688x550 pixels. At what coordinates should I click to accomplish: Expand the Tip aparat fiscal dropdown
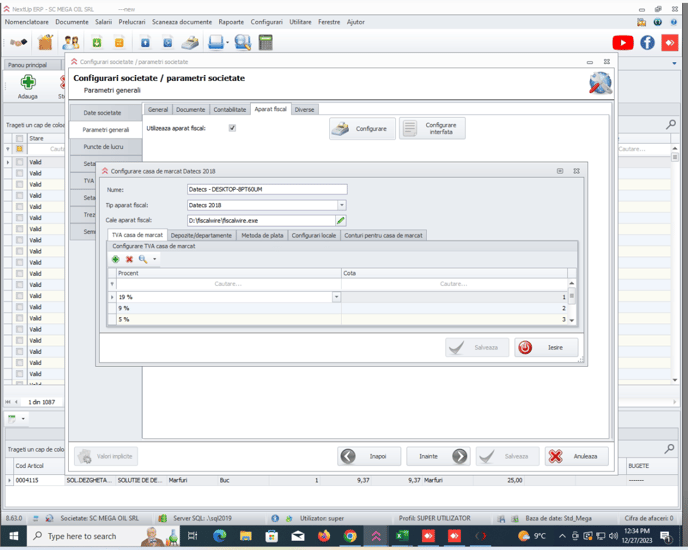pyautogui.click(x=341, y=205)
